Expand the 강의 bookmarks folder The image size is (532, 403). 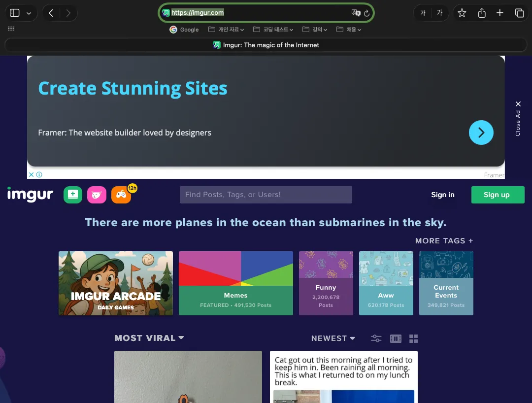click(315, 30)
